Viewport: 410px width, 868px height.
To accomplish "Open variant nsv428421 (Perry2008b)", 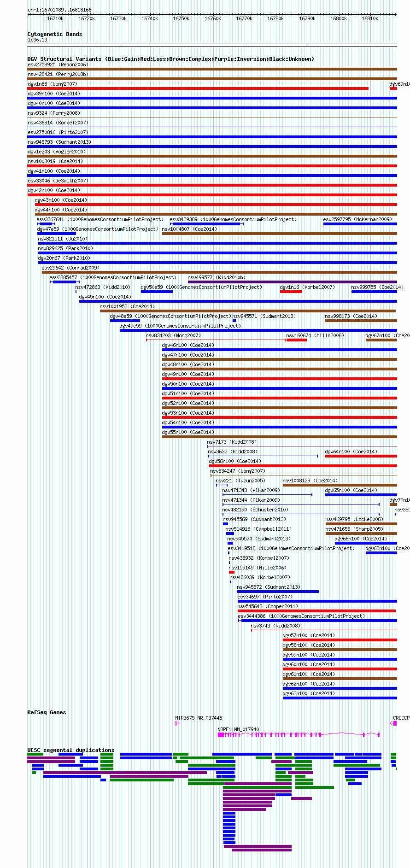I will pos(58,74).
